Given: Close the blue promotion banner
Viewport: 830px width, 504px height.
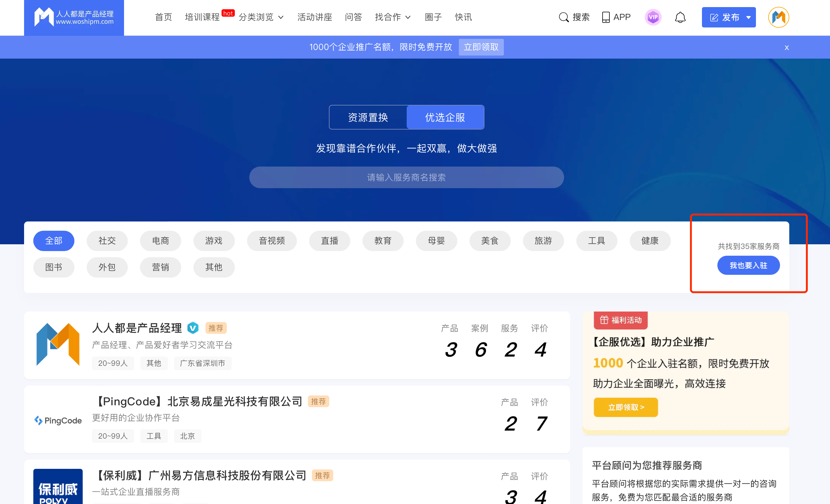Looking at the screenshot, I should click(x=786, y=48).
